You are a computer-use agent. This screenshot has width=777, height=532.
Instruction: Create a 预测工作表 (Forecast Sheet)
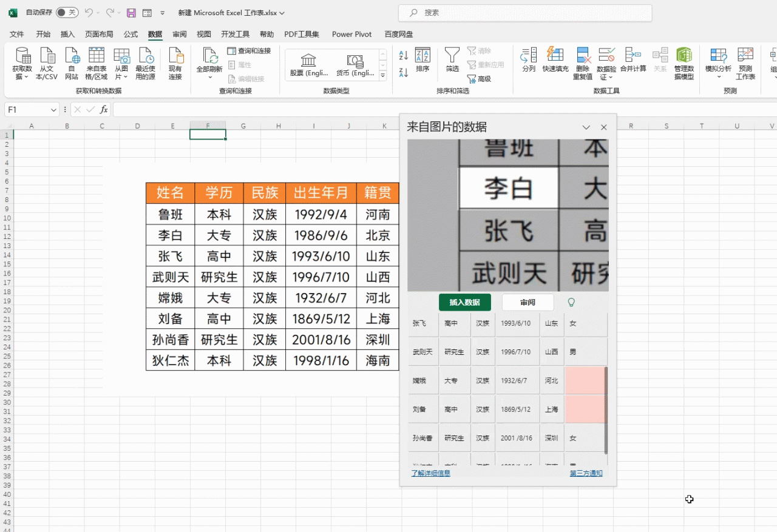[745, 64]
